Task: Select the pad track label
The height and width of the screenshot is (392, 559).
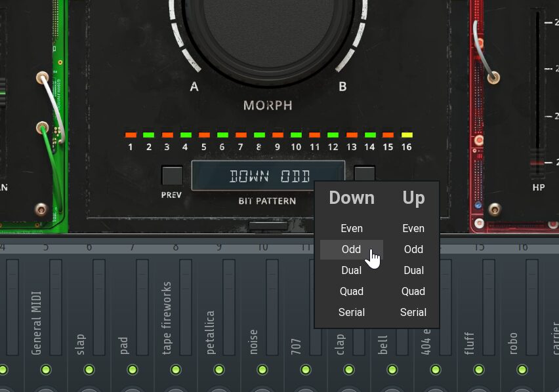Action: click(123, 345)
